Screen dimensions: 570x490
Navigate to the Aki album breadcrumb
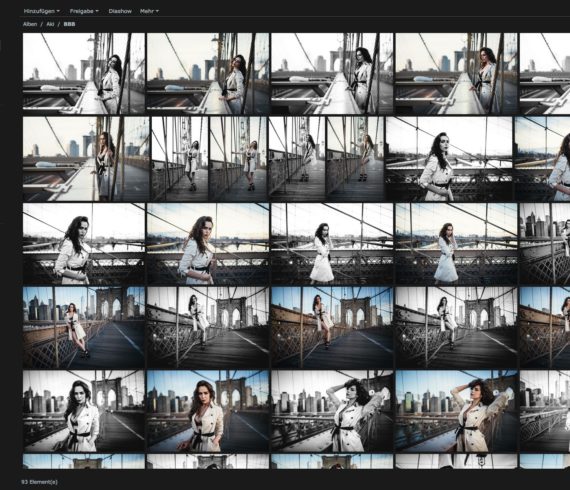(50, 24)
